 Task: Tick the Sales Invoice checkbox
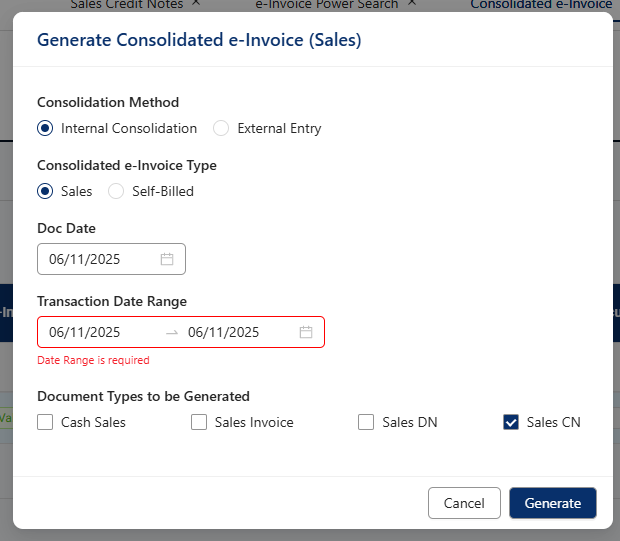pos(199,422)
